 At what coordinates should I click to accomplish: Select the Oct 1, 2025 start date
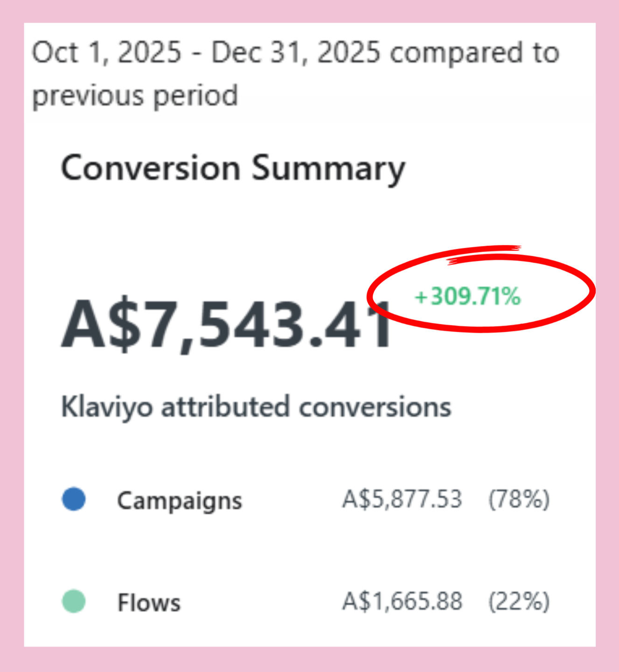(x=106, y=52)
